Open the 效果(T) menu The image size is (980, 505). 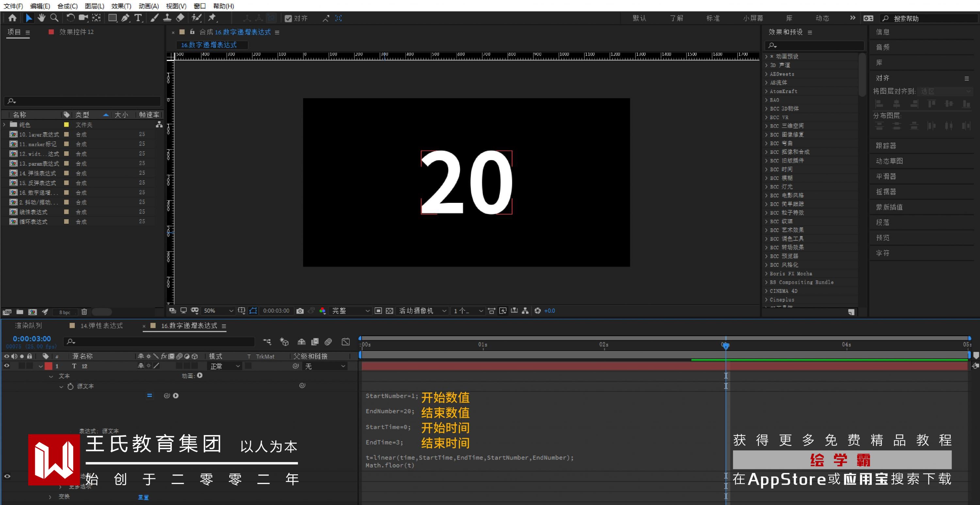(x=121, y=6)
